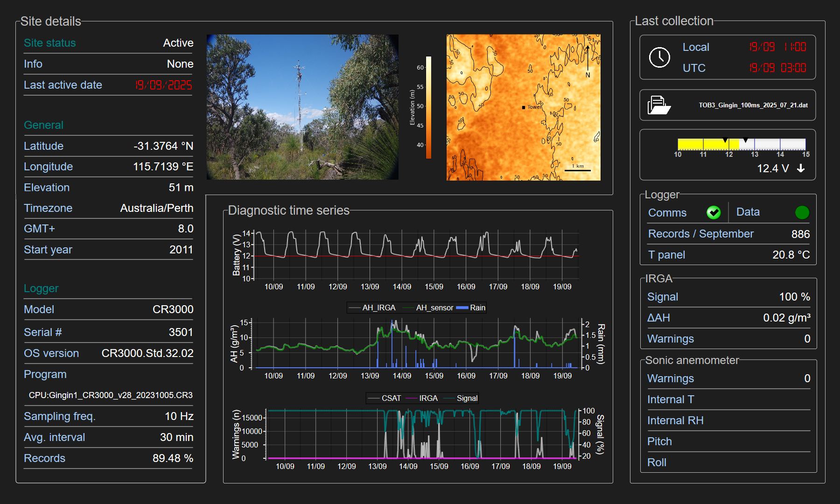This screenshot has width=840, height=504.
Task: Toggle IRGA series in warnings legend
Action: coord(422,398)
